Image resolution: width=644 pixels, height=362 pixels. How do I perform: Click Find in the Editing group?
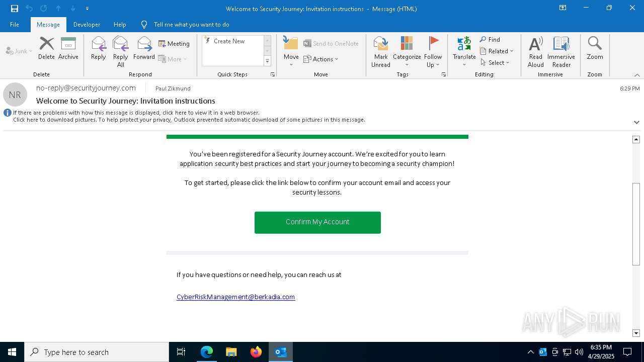pyautogui.click(x=490, y=40)
